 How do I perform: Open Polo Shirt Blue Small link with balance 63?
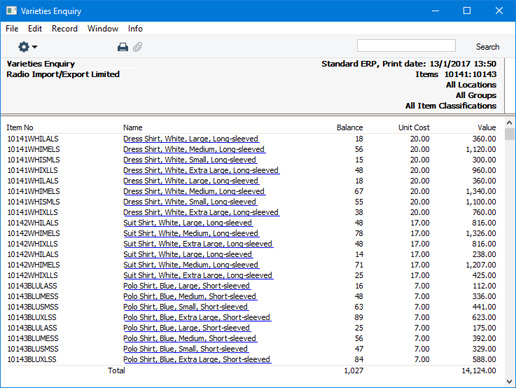tap(186, 307)
